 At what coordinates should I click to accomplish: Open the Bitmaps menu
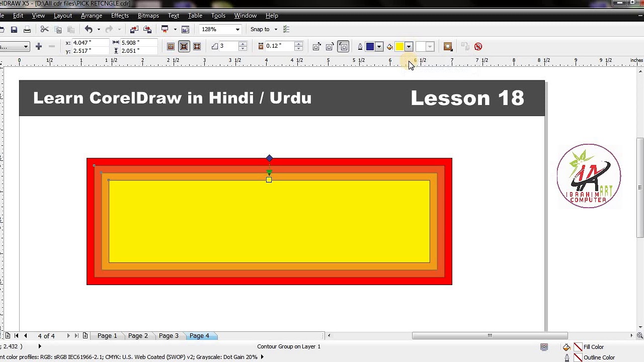tap(148, 16)
